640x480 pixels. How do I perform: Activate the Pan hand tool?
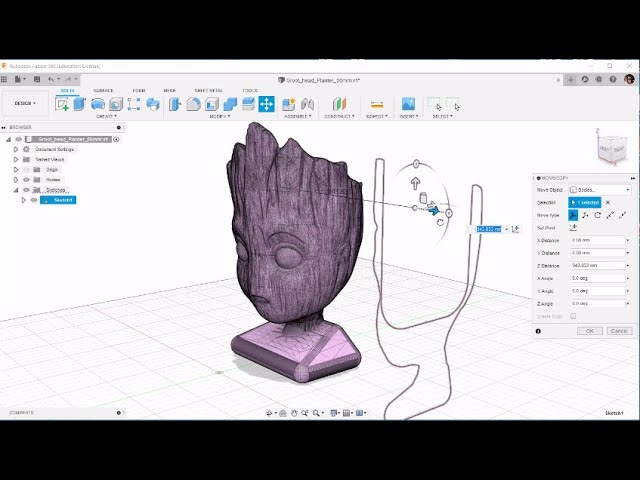(294, 413)
